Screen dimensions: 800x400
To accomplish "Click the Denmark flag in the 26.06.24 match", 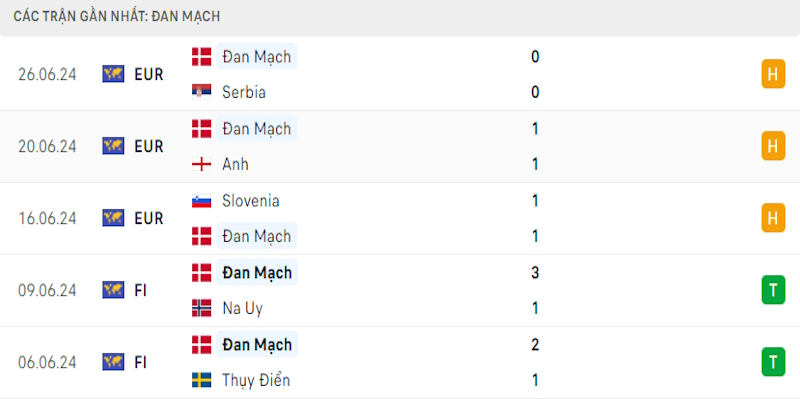I will [x=202, y=57].
